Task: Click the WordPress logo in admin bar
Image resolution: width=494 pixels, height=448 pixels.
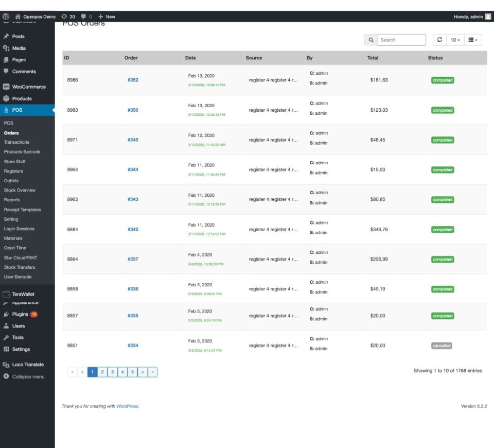Action: tap(6, 16)
